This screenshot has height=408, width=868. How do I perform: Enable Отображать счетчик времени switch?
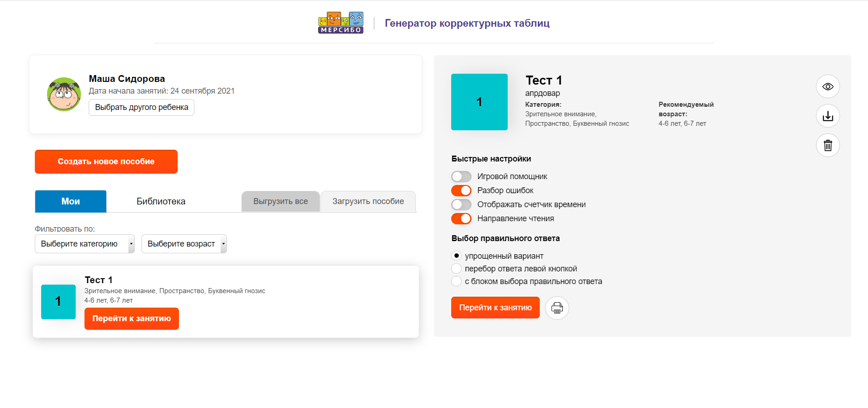[x=461, y=204]
